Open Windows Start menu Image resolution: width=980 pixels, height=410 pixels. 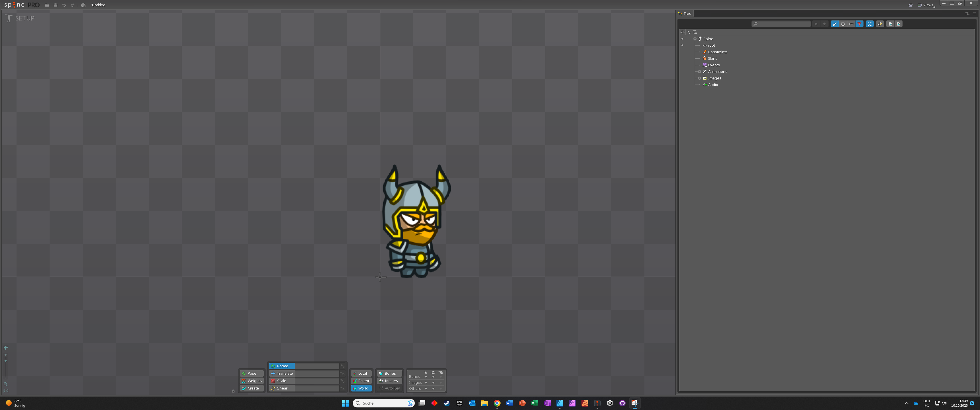[345, 403]
